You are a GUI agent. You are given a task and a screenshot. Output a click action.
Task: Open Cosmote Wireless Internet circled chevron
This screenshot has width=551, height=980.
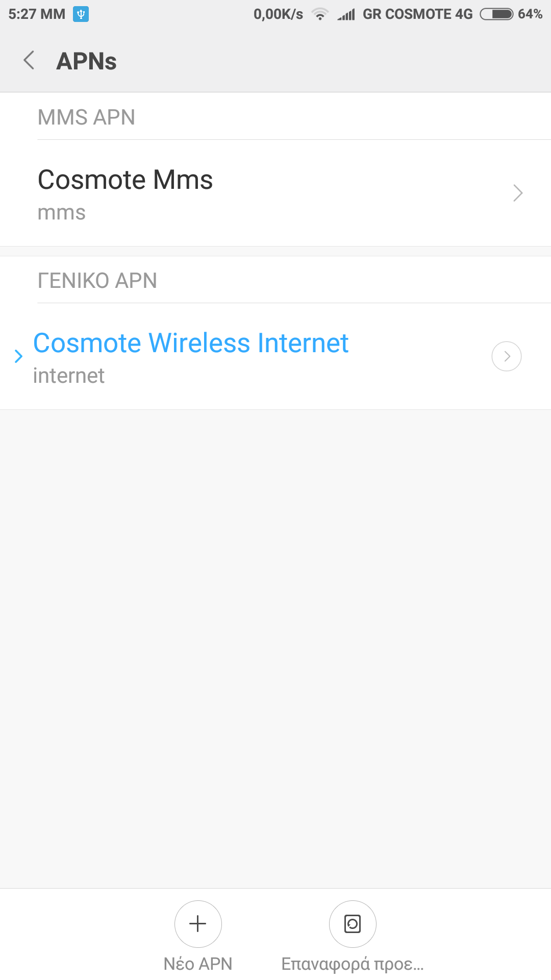tap(507, 356)
